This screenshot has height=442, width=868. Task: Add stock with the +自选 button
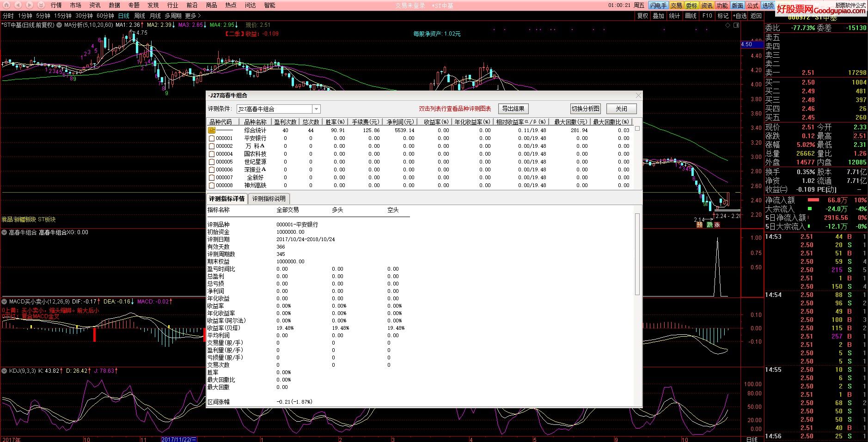pyautogui.click(x=740, y=16)
